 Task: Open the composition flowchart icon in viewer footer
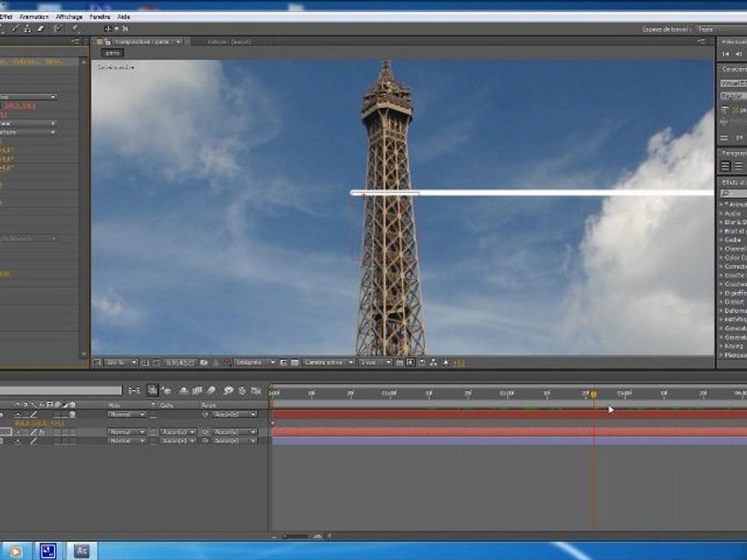click(x=433, y=362)
